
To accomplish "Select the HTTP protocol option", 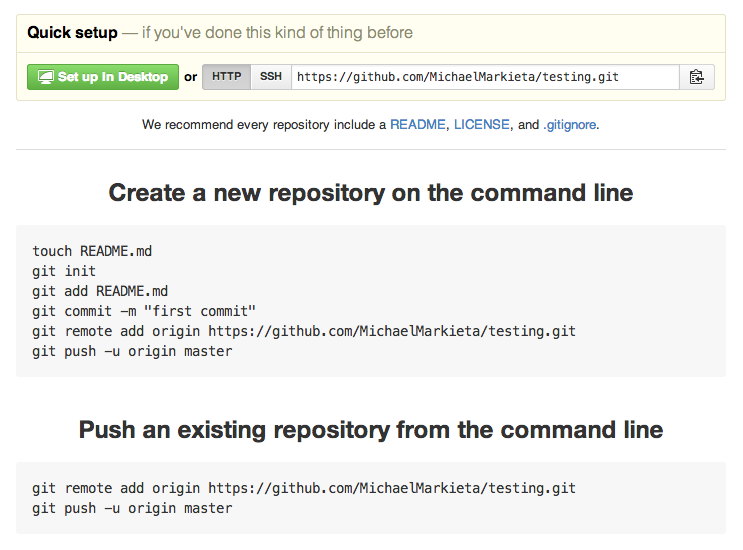I will (226, 77).
